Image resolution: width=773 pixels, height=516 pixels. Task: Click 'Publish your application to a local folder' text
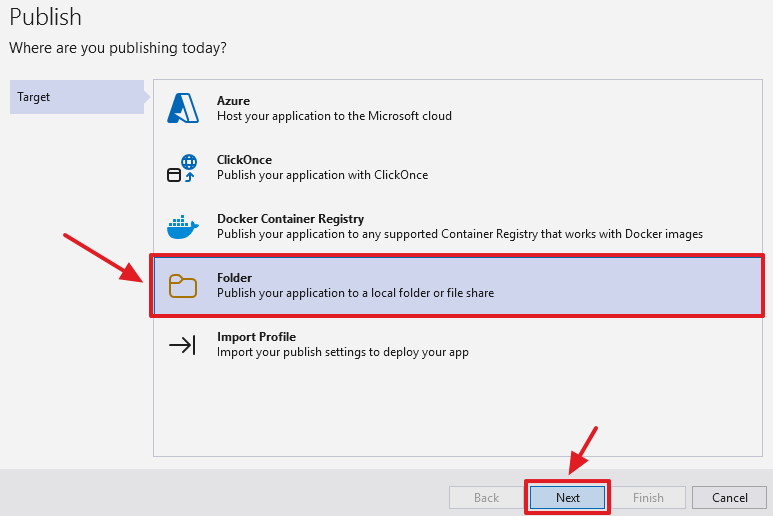click(x=355, y=293)
